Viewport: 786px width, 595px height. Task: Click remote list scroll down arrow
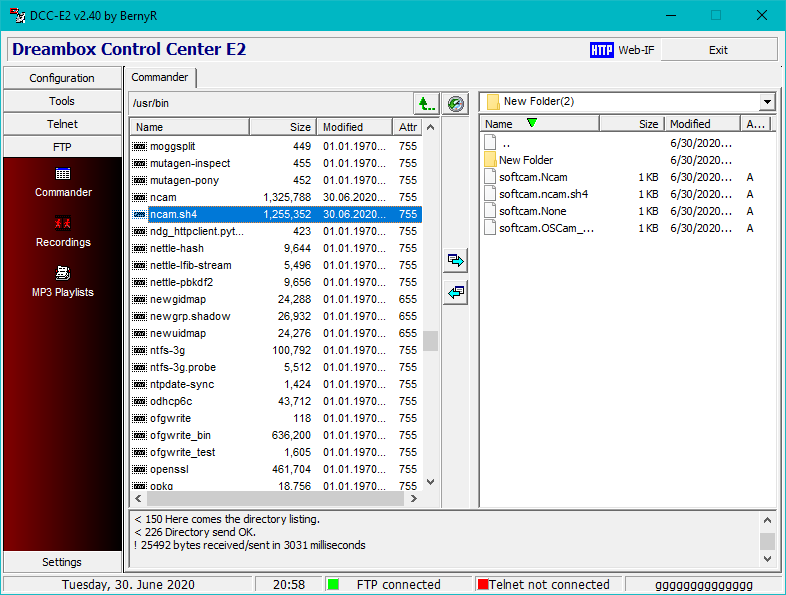coord(431,482)
